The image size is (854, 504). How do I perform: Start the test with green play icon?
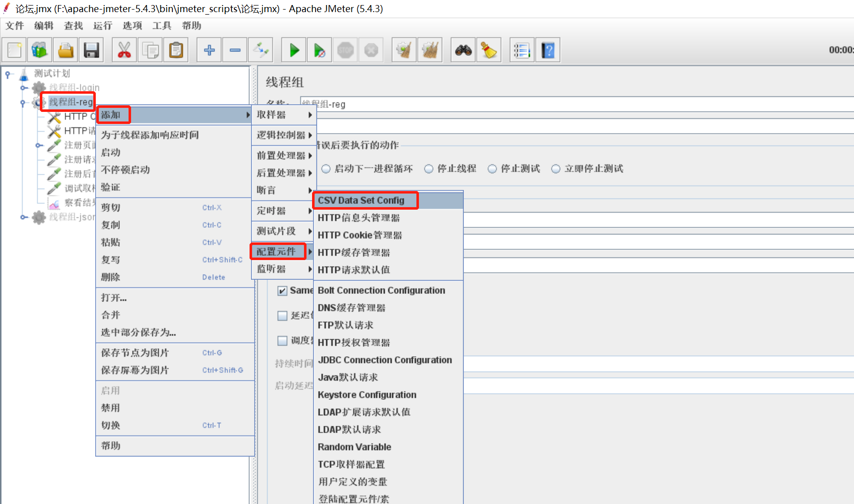coord(294,50)
